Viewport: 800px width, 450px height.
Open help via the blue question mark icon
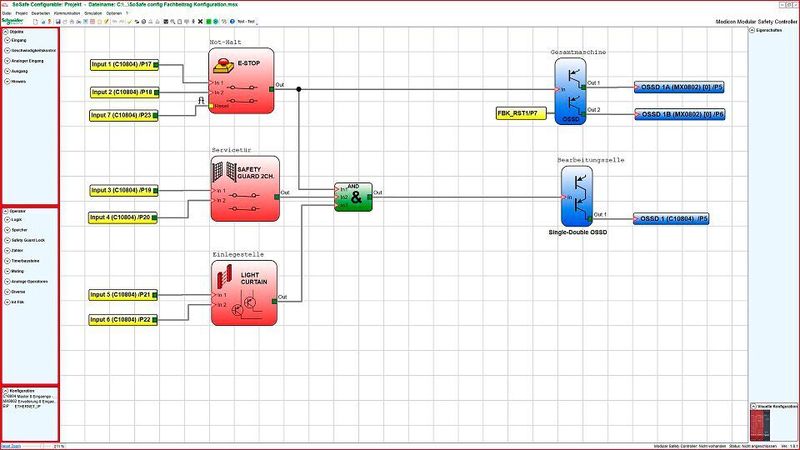point(232,21)
